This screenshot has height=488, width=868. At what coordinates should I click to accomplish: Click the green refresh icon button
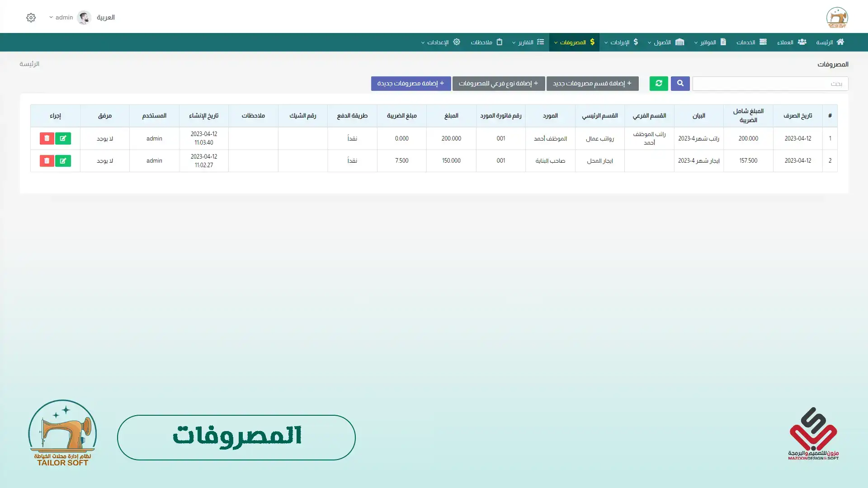click(x=659, y=84)
